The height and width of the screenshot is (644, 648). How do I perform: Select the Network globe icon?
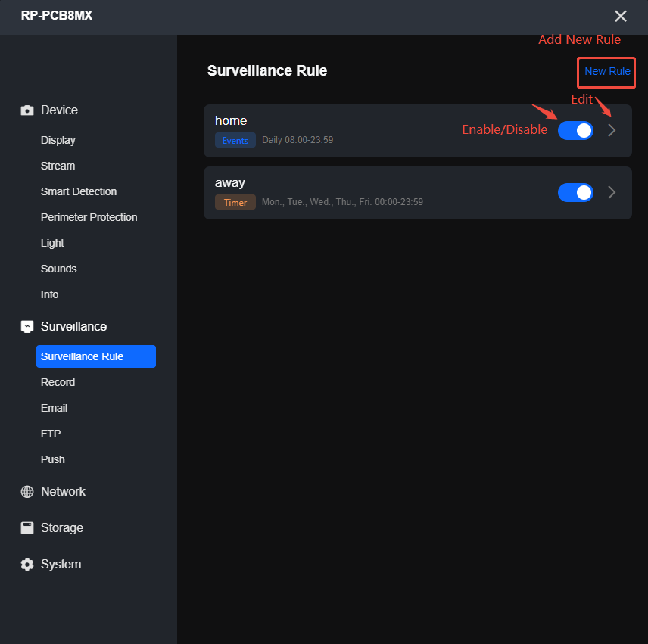[x=26, y=491]
